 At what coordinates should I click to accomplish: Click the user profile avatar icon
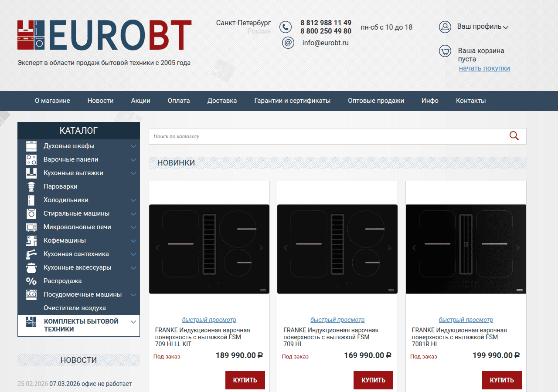pyautogui.click(x=445, y=27)
